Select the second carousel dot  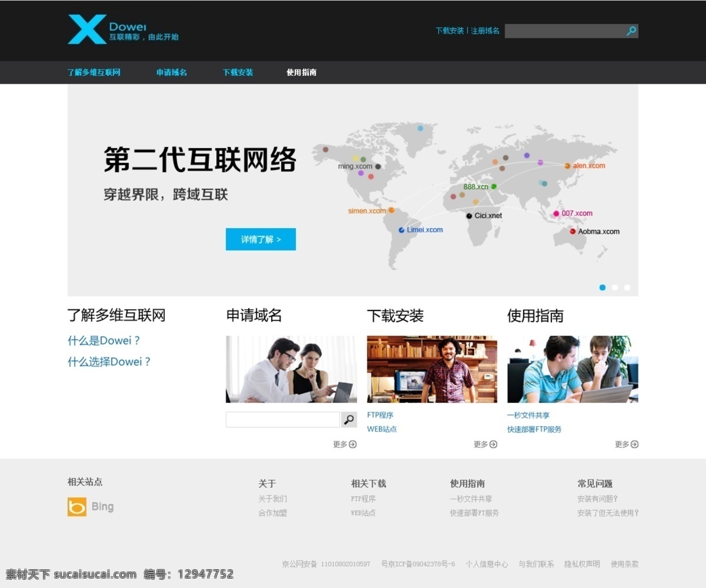coord(615,288)
